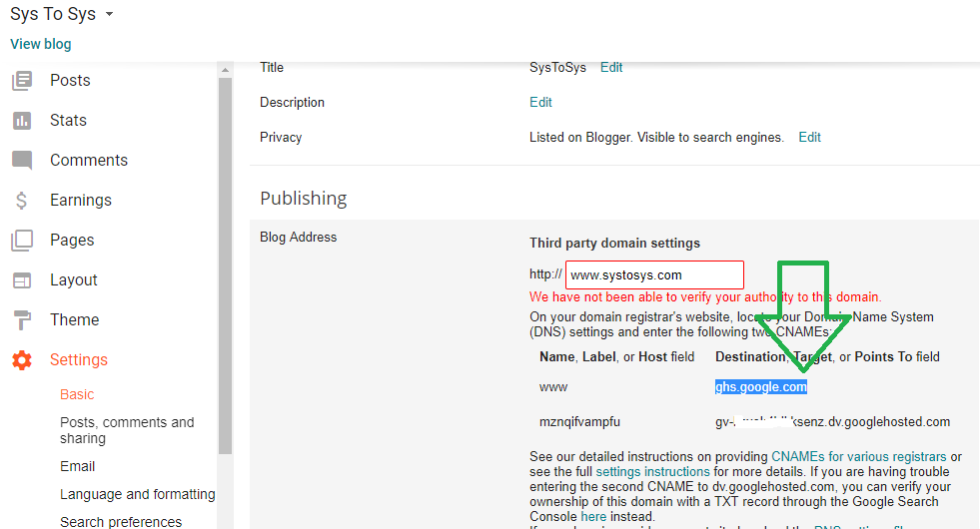Click the dv.googlehosted.com destination value
The width and height of the screenshot is (980, 529).
pyautogui.click(x=832, y=422)
